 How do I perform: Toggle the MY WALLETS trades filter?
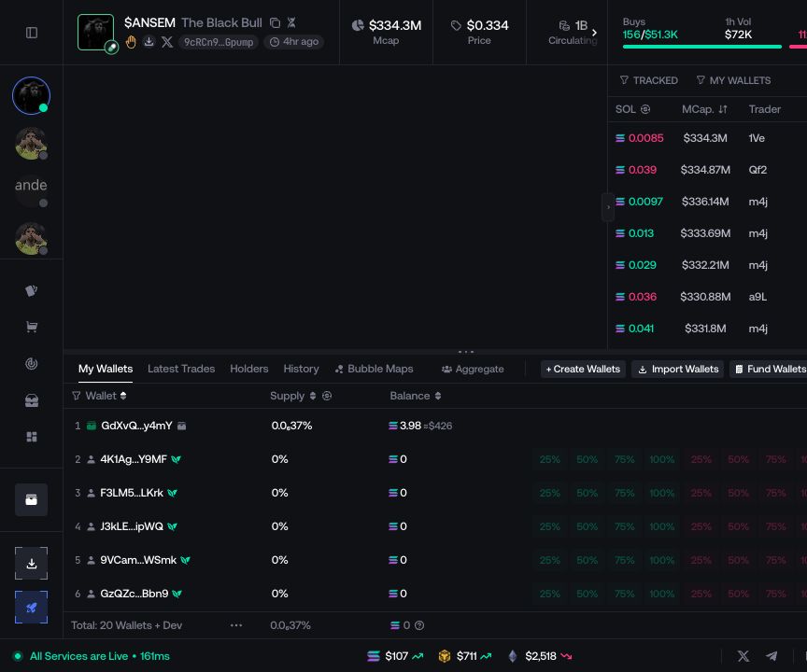733,80
